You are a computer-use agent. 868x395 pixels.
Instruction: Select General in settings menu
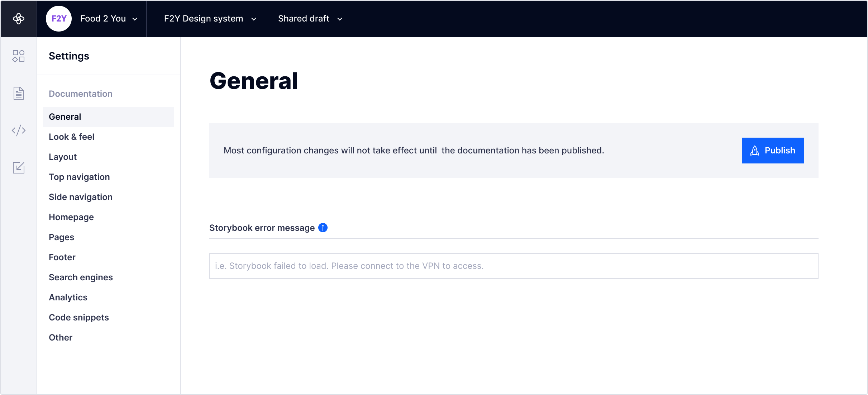[x=65, y=117]
